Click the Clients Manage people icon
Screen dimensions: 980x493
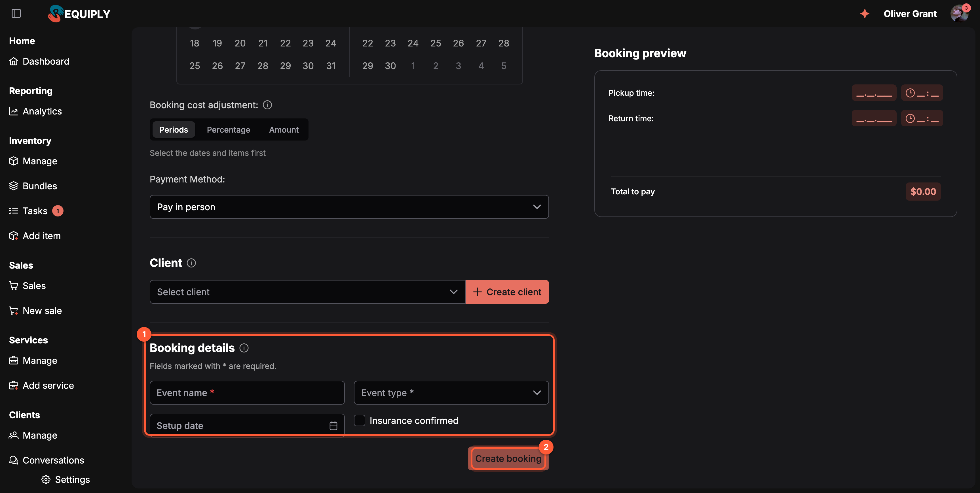pyautogui.click(x=14, y=435)
